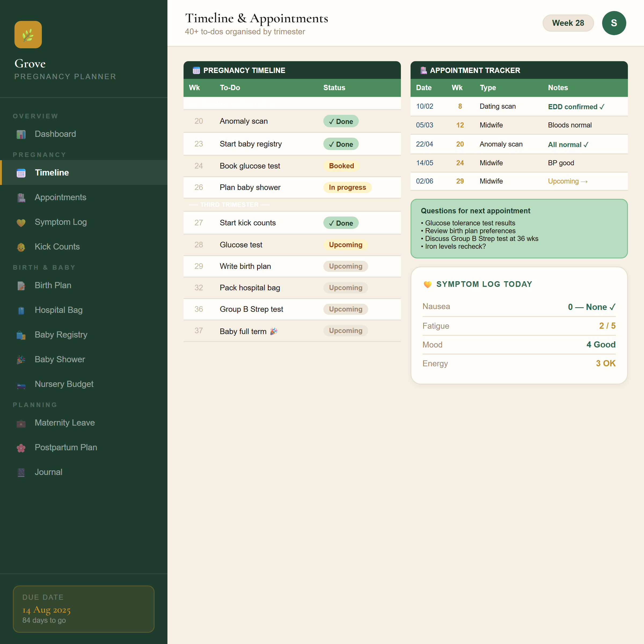Click the Bloods normal note
This screenshot has height=644, width=644.
(570, 125)
